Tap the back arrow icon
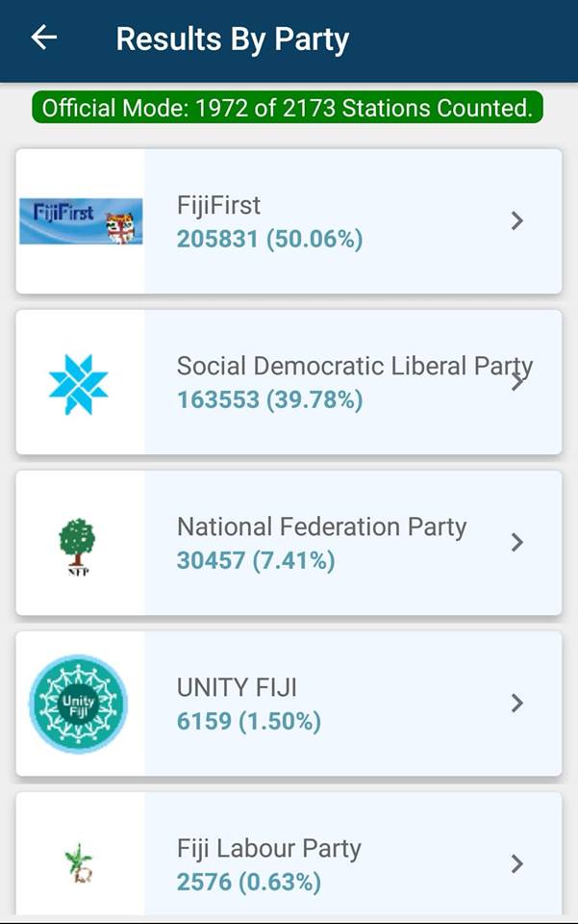This screenshot has width=578, height=924. pos(44,38)
